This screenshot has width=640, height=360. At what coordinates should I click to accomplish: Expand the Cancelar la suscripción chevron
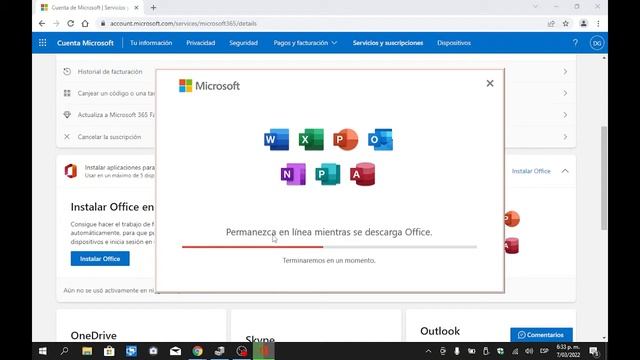[565, 137]
